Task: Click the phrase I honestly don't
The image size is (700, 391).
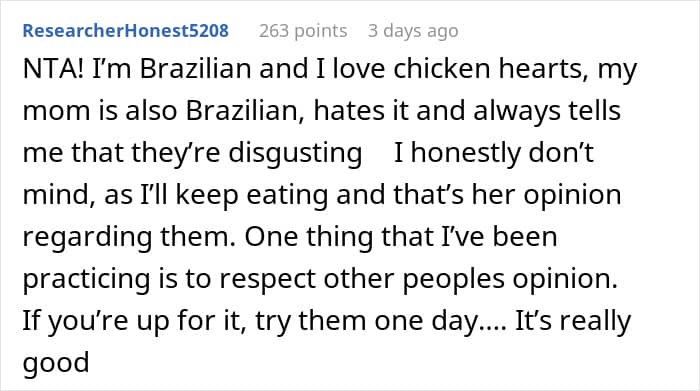Action: point(493,153)
